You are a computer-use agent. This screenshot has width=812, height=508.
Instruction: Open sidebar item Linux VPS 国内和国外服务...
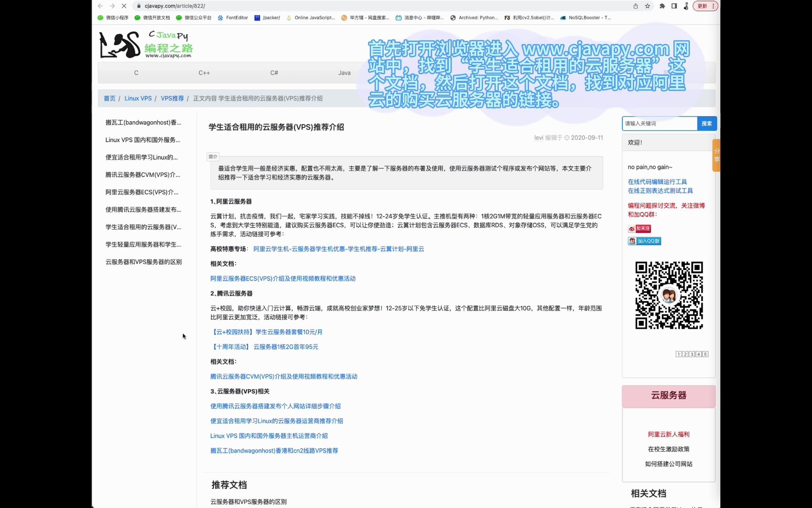[x=143, y=140]
